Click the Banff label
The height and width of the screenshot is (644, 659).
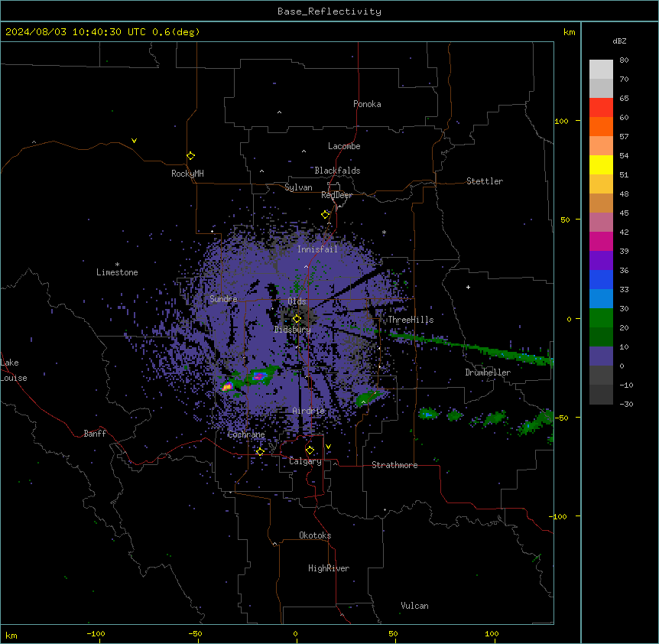point(95,434)
